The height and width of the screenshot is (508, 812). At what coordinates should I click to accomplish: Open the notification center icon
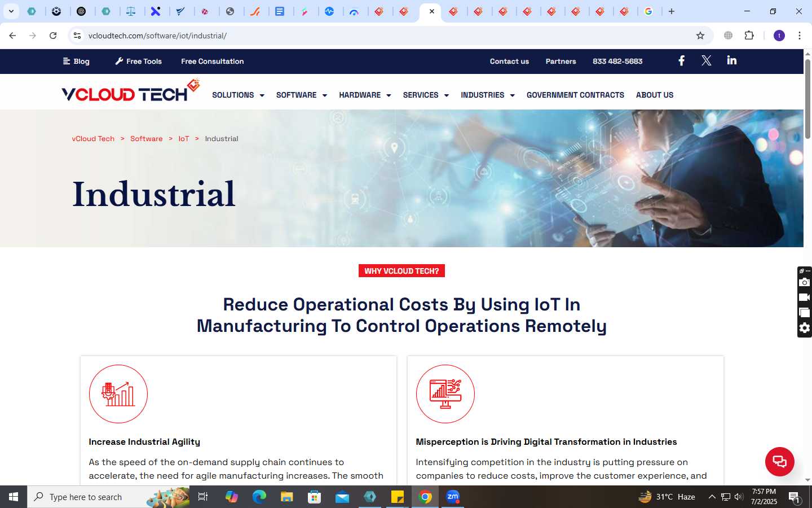point(794,497)
